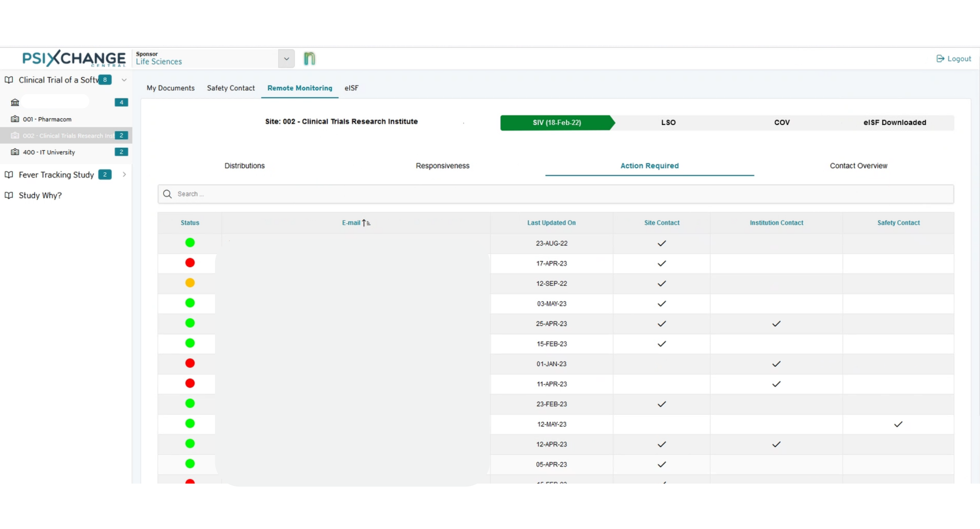Click the book icon beside Clinical Trial of a Software
Screen dimensions: 980x529
point(9,80)
